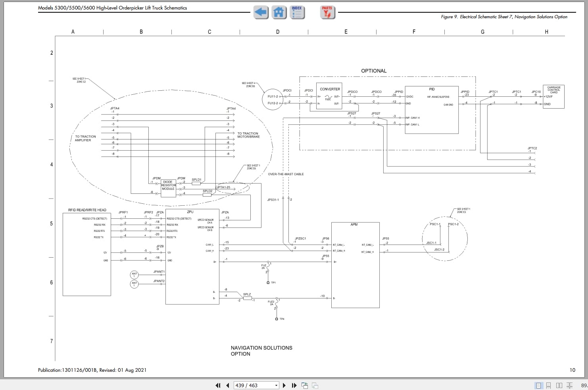
Task: Click the TP4 test point label
Action: pyautogui.click(x=282, y=319)
